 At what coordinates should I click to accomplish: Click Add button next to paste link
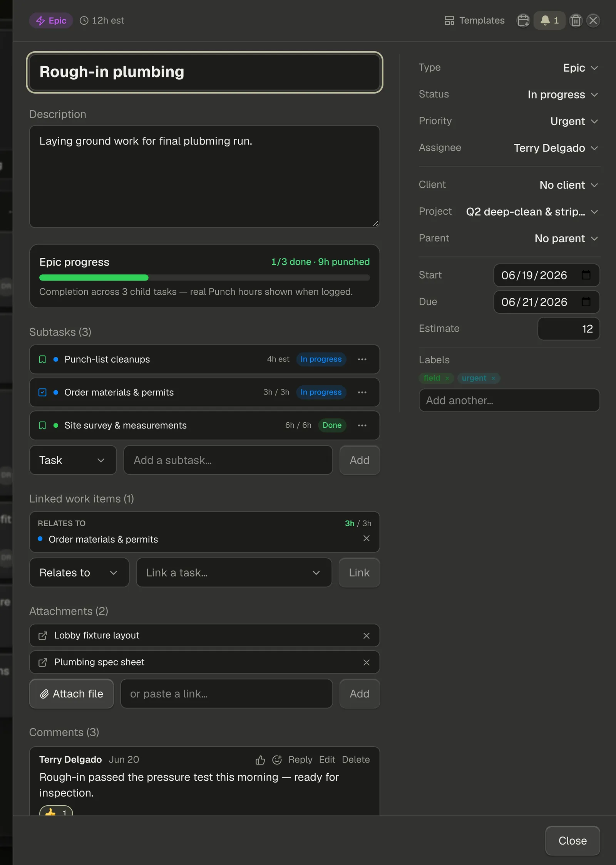point(360,694)
